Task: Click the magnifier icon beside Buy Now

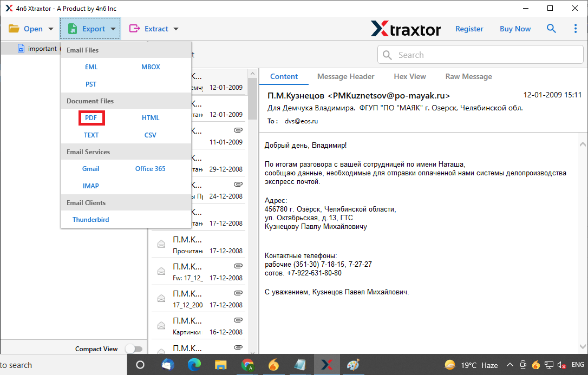Action: pyautogui.click(x=551, y=29)
